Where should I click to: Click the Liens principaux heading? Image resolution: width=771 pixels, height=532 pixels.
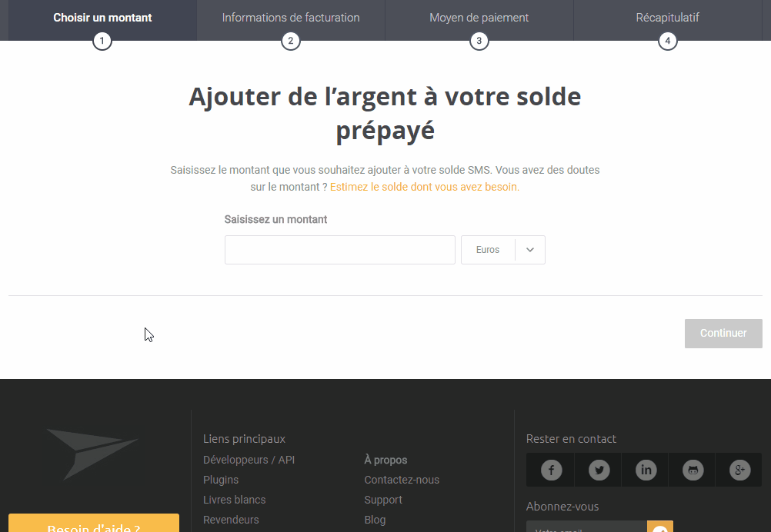pos(245,439)
